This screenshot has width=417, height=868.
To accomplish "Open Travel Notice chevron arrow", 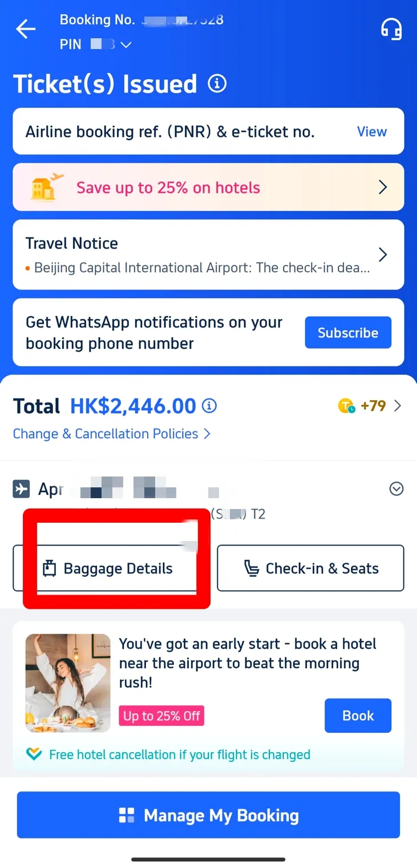I will click(383, 255).
